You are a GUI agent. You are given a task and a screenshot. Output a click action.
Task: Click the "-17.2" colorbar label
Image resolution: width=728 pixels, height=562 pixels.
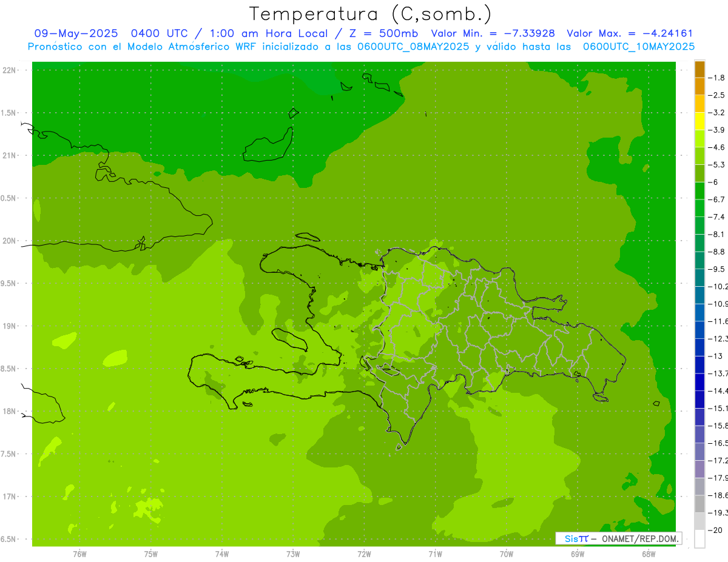tap(718, 460)
